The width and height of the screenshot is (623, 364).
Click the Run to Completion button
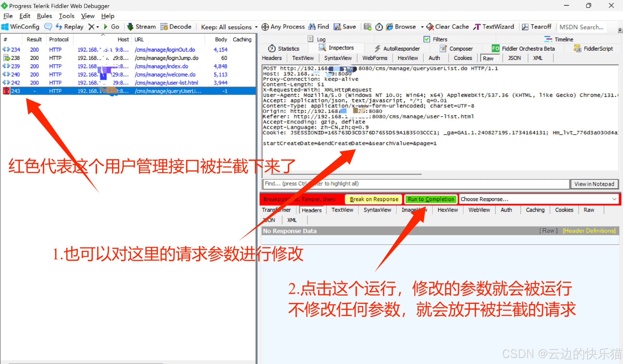click(x=431, y=199)
